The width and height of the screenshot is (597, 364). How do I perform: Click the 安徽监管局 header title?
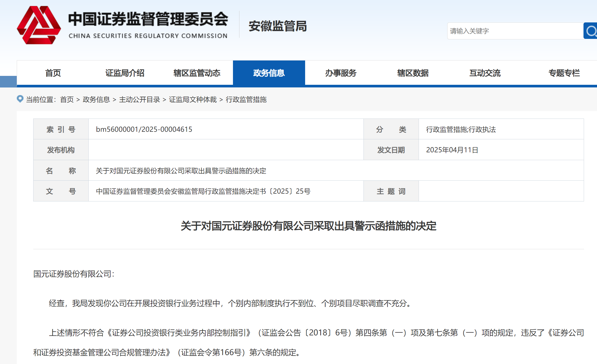(278, 26)
